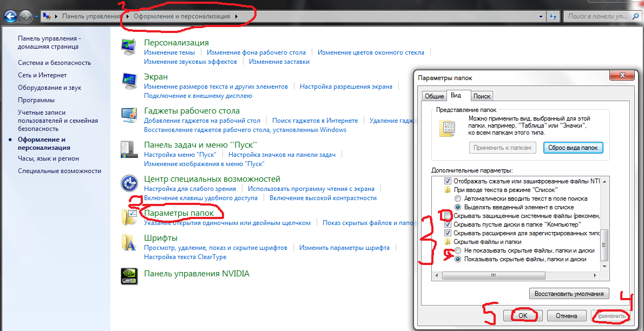This screenshot has width=644, height=331.
Task: Open Система и безопасность in sidebar
Action: [x=54, y=63]
